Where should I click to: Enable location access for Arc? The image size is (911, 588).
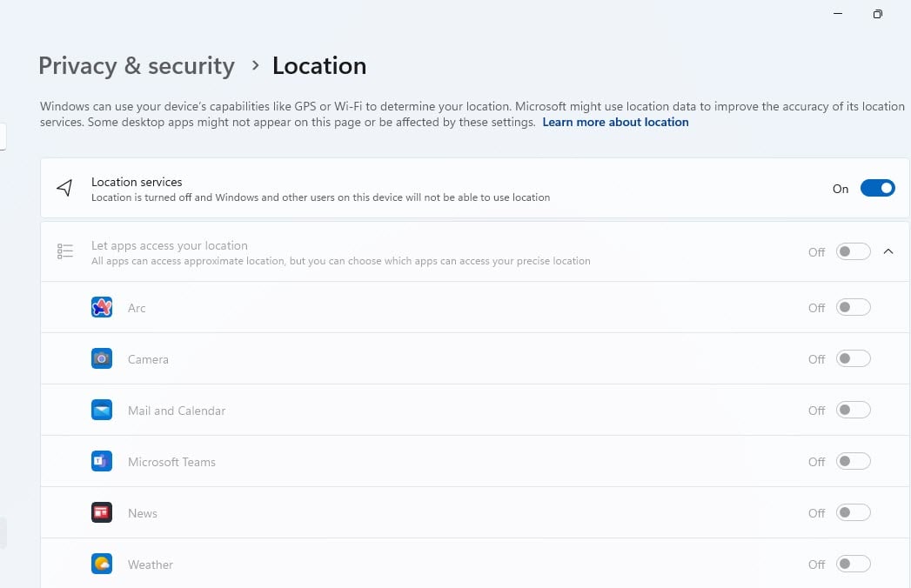click(x=854, y=307)
